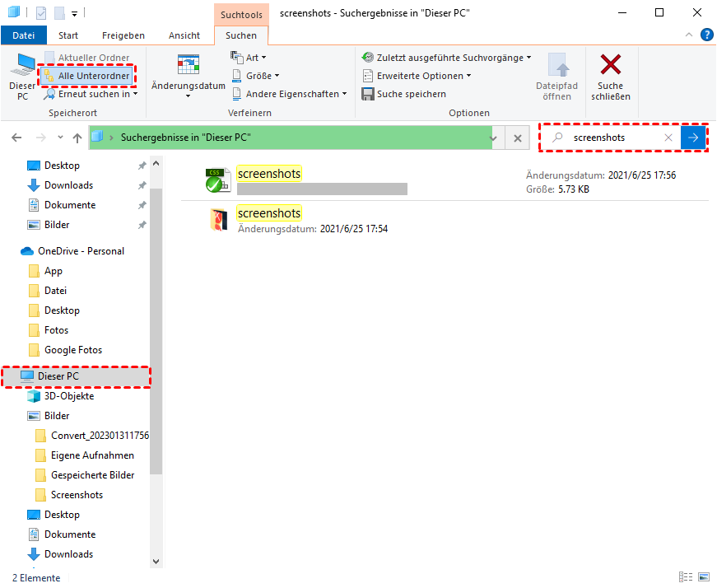The height and width of the screenshot is (588, 717).
Task: Stop search with address bar X
Action: tap(518, 138)
